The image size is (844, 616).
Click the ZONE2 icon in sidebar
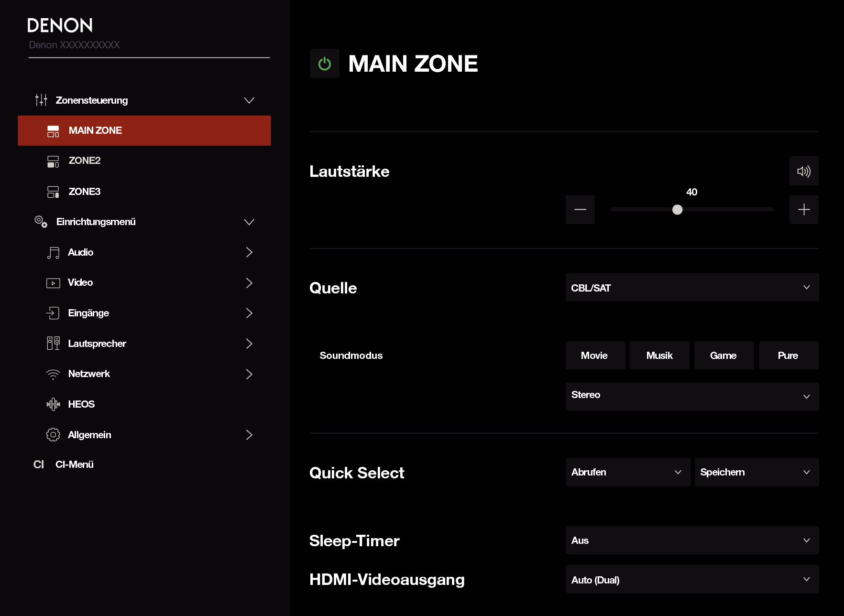coord(53,161)
